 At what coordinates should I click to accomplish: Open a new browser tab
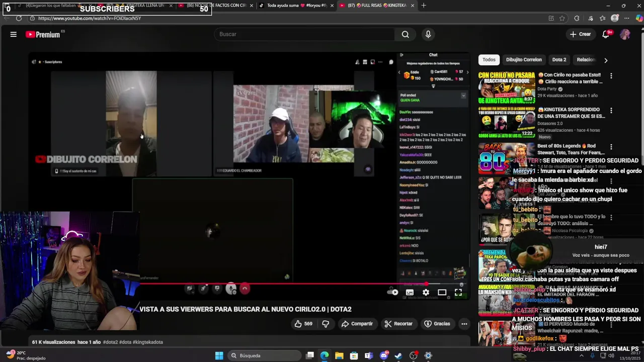click(x=424, y=6)
